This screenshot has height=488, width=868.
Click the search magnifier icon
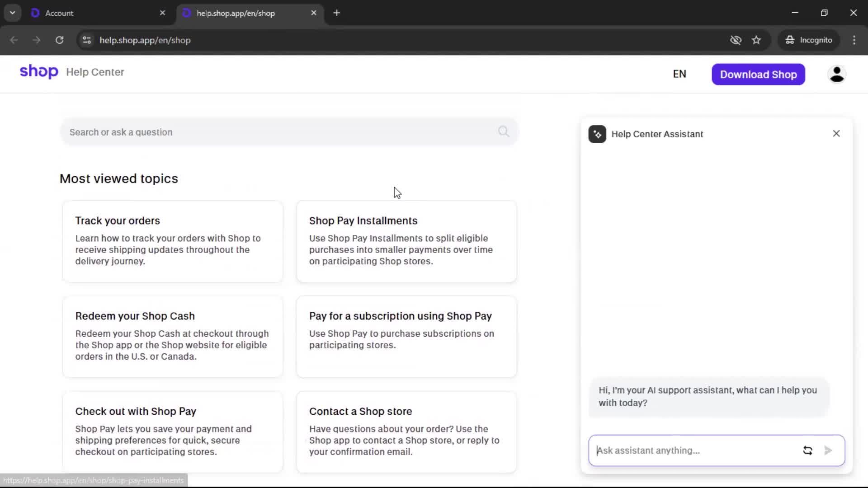[x=504, y=131]
